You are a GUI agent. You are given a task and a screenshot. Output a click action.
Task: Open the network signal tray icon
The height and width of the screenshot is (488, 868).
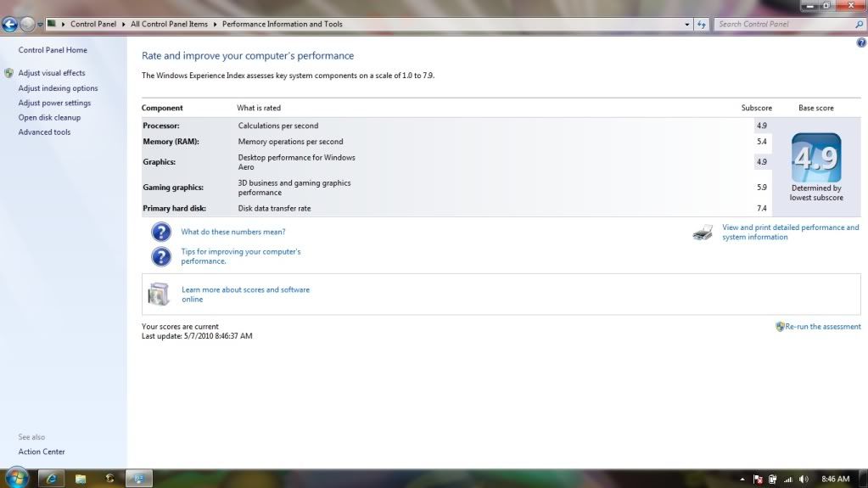point(787,480)
